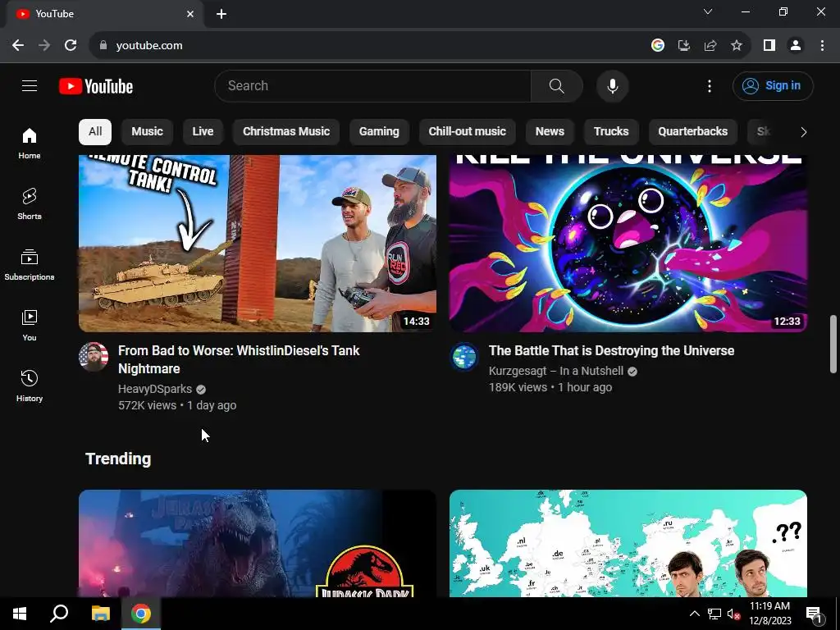This screenshot has height=630, width=840.
Task: Click in the YouTube search box
Action: click(x=373, y=85)
